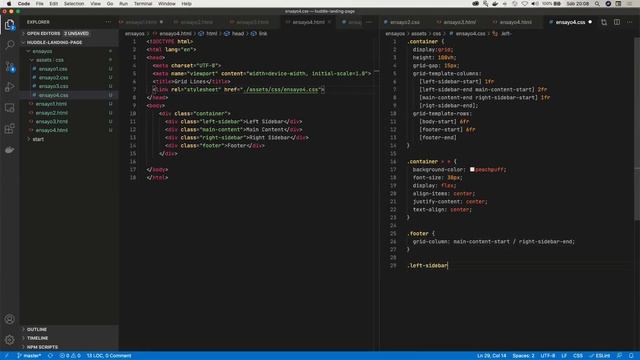Collapse the assets/css folder
640x360 pixels.
pos(49,60)
